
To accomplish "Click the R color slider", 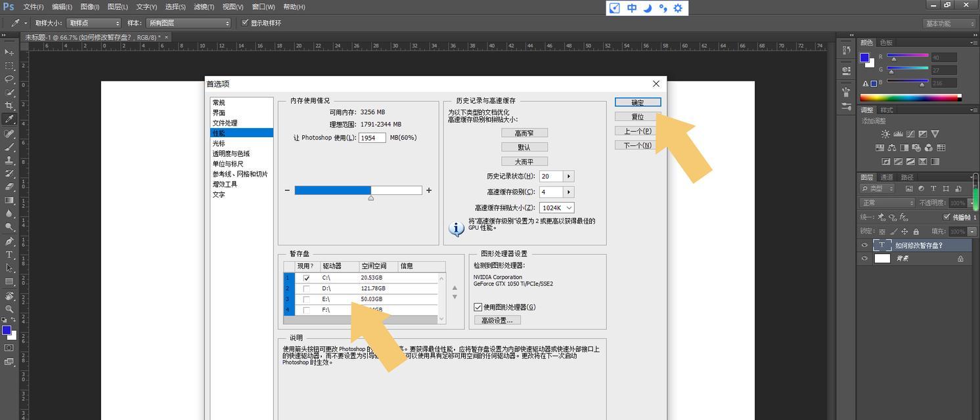I will pyautogui.click(x=908, y=57).
